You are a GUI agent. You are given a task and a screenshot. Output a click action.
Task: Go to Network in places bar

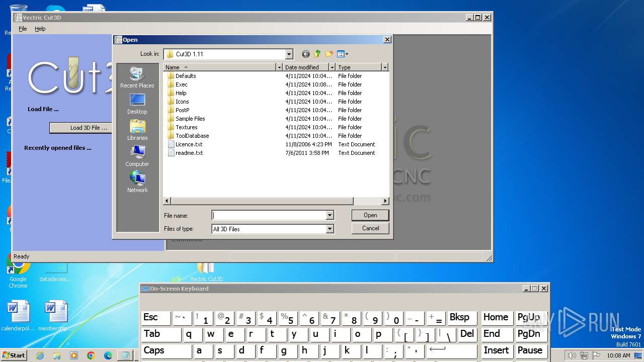(137, 183)
